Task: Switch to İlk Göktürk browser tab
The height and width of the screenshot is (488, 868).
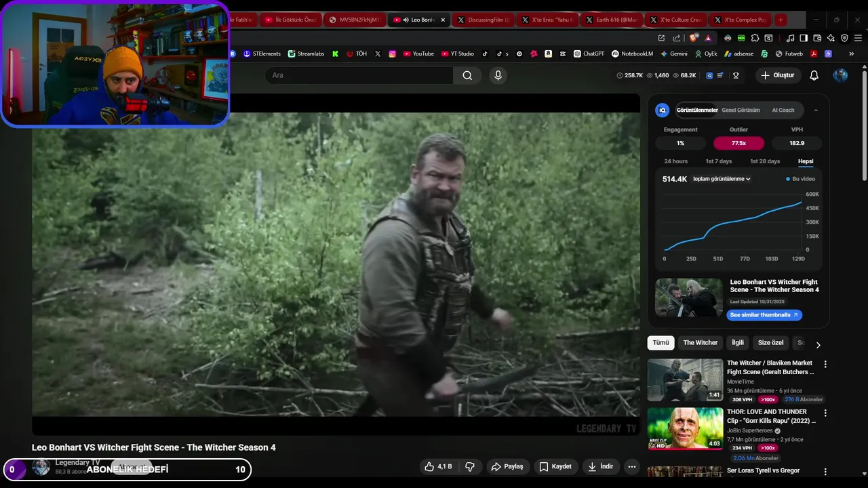Action: tap(291, 20)
